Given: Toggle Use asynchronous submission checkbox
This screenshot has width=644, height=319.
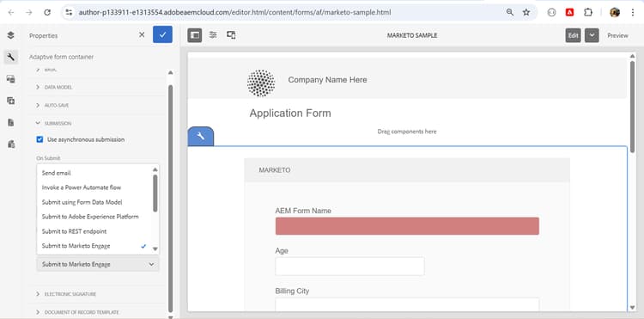Looking at the screenshot, I should (x=39, y=139).
